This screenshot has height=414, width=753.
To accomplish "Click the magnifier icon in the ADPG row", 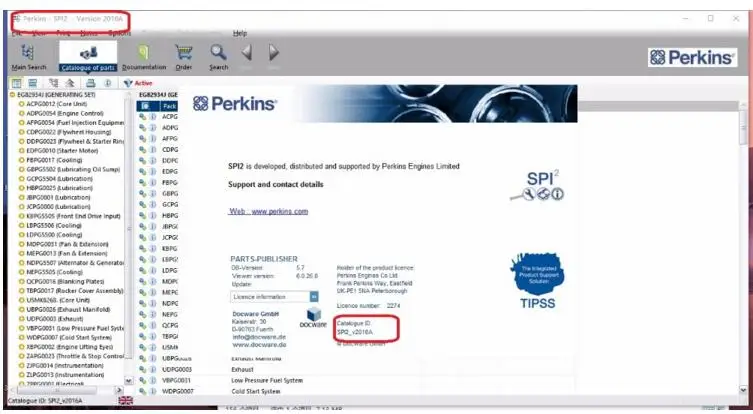I will pyautogui.click(x=143, y=128).
